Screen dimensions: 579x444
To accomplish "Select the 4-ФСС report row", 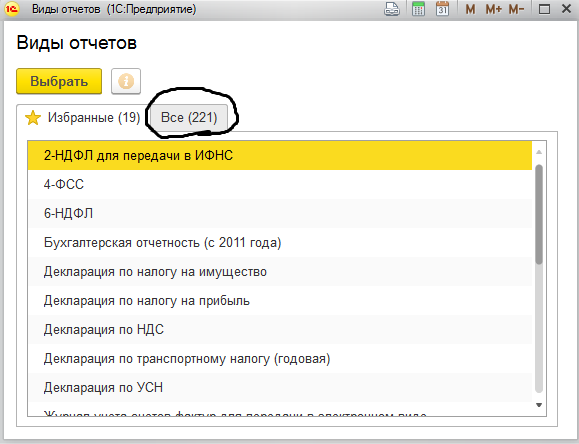I will (280, 184).
